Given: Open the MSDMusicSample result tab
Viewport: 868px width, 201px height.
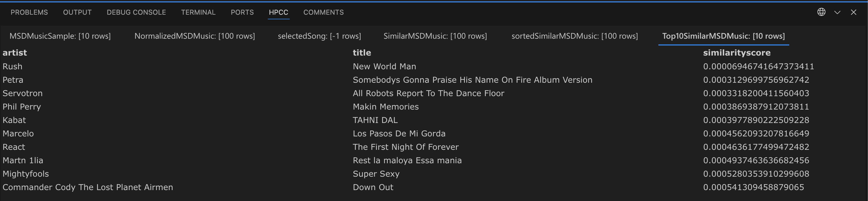Looking at the screenshot, I should pos(60,36).
